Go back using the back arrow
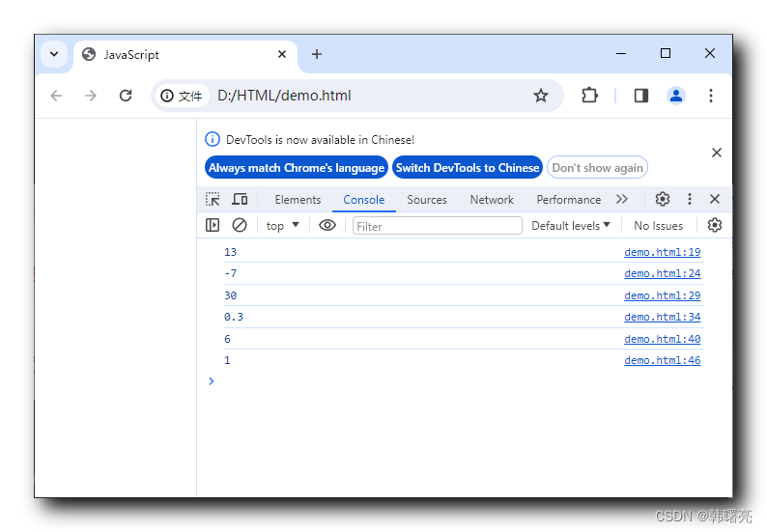 (x=56, y=96)
